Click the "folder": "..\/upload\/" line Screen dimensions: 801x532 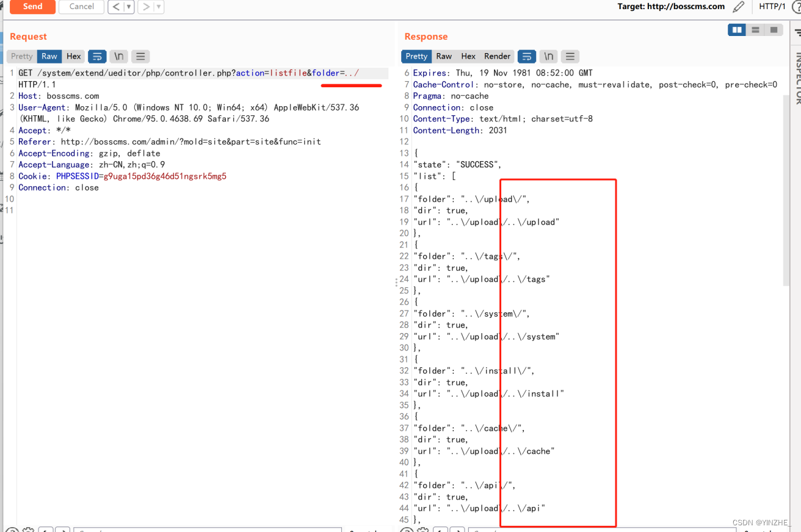pos(472,199)
